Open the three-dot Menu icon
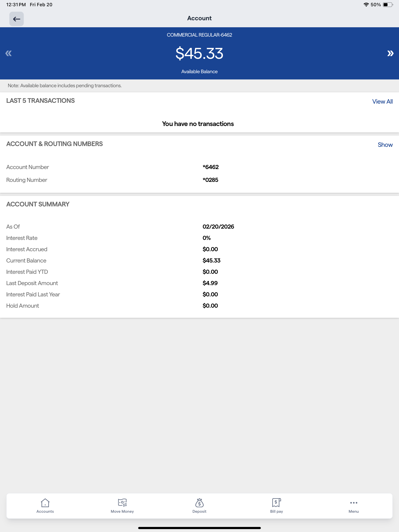Image resolution: width=399 pixels, height=532 pixels. point(354,503)
